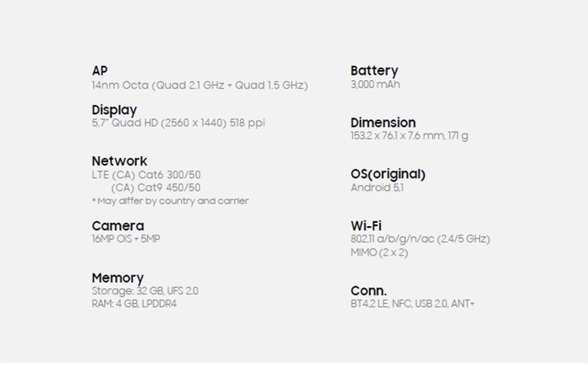Select the 5.7" Quad HD display spec
Image resolution: width=588 pixels, height=365 pixels.
coord(179,123)
